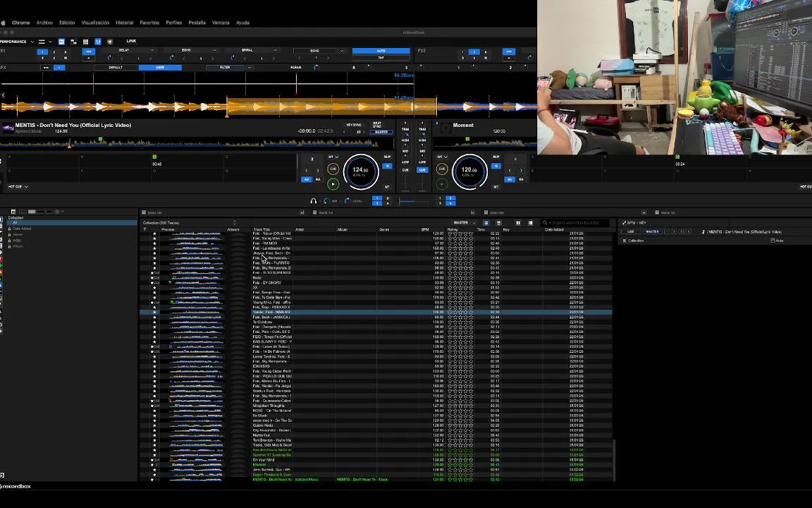Viewport: 812px width, 508px height.
Task: Start playback on the Moment deck
Action: coord(442,184)
